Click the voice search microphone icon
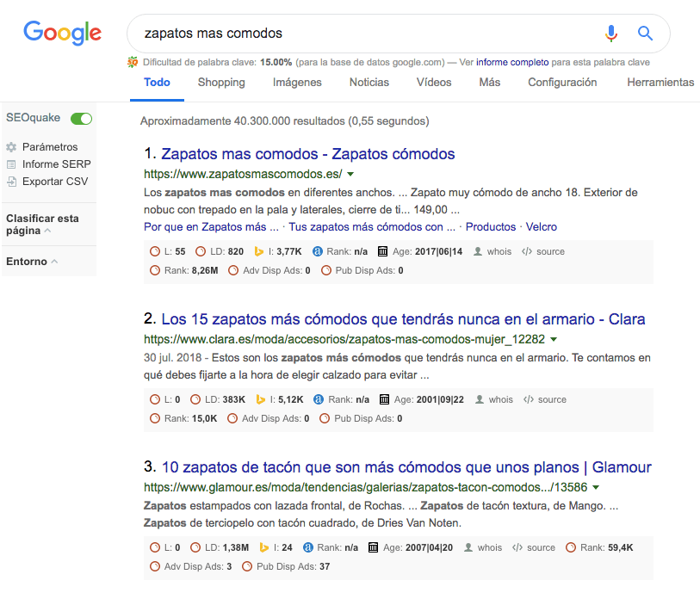Screen dimensions: 700x599 (x=611, y=34)
